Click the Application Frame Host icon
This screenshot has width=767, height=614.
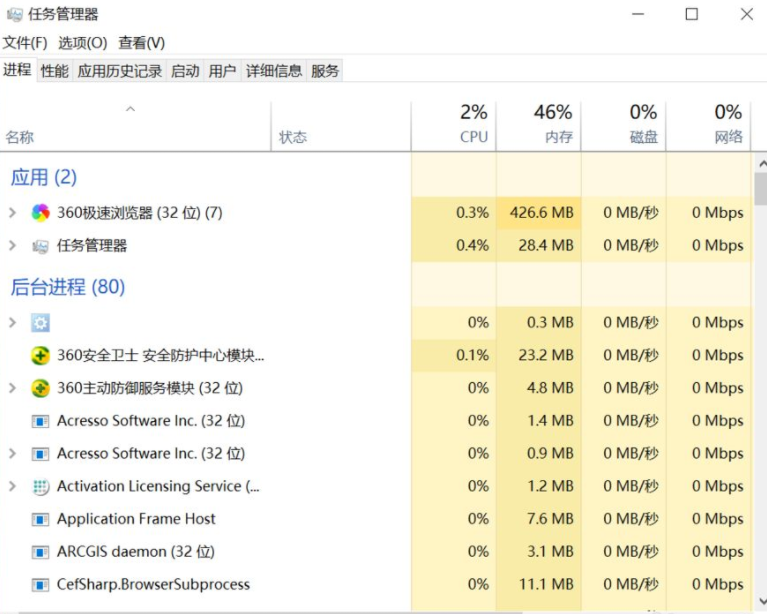40,520
